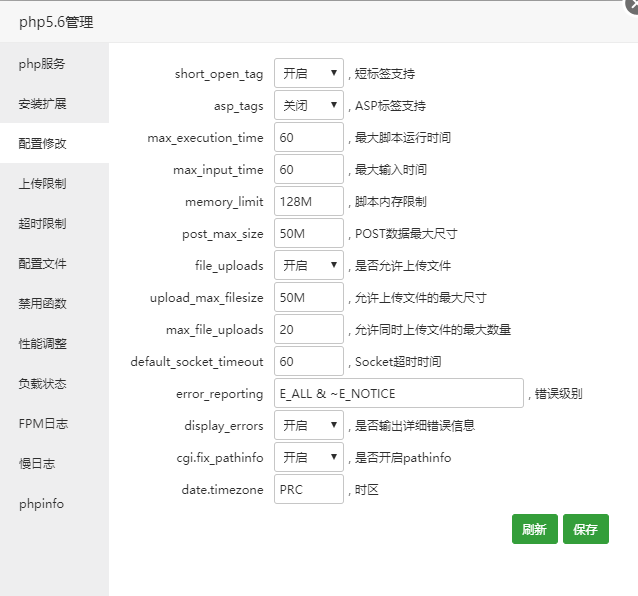Screen dimensions: 638x596
Task: Click the php5.6管理 dialog title
Action: coord(56,22)
